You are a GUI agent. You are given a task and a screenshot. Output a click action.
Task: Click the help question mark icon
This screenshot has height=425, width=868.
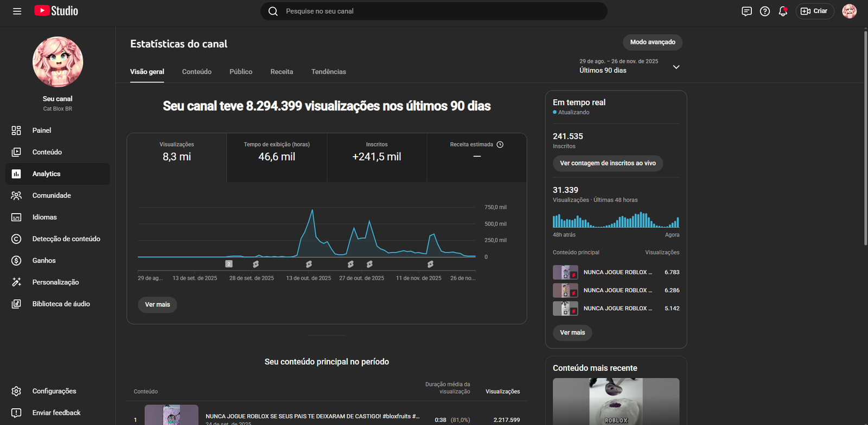(765, 11)
